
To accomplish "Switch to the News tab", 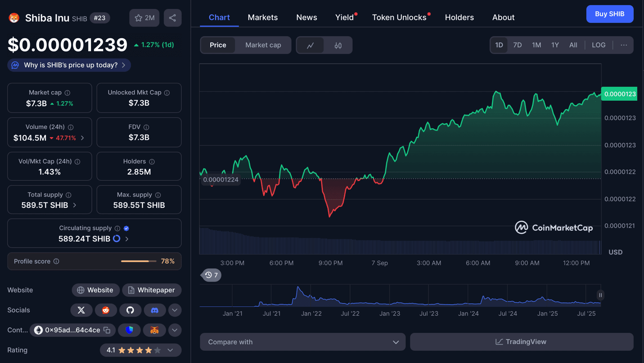I will click(x=306, y=17).
